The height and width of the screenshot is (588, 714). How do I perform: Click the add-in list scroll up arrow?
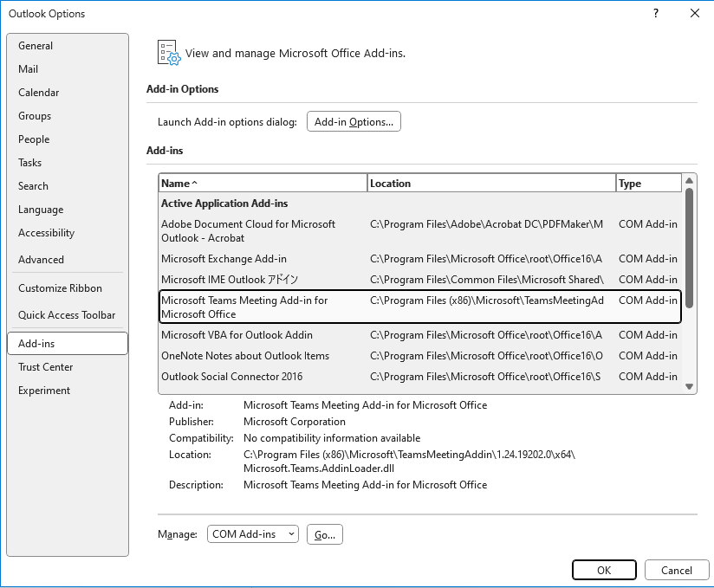point(690,181)
